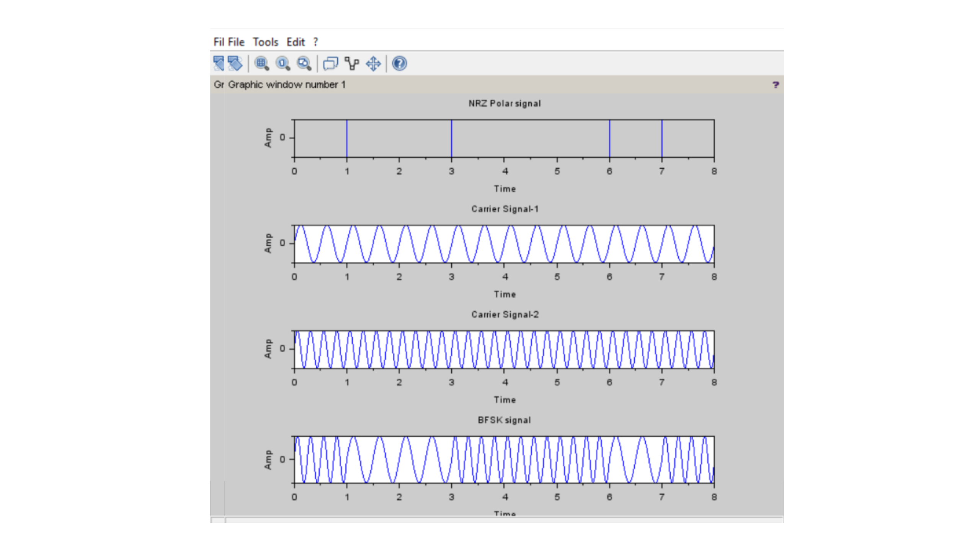The width and height of the screenshot is (980, 551).
Task: Click the third magnifier zoom icon
Action: pyautogui.click(x=304, y=64)
